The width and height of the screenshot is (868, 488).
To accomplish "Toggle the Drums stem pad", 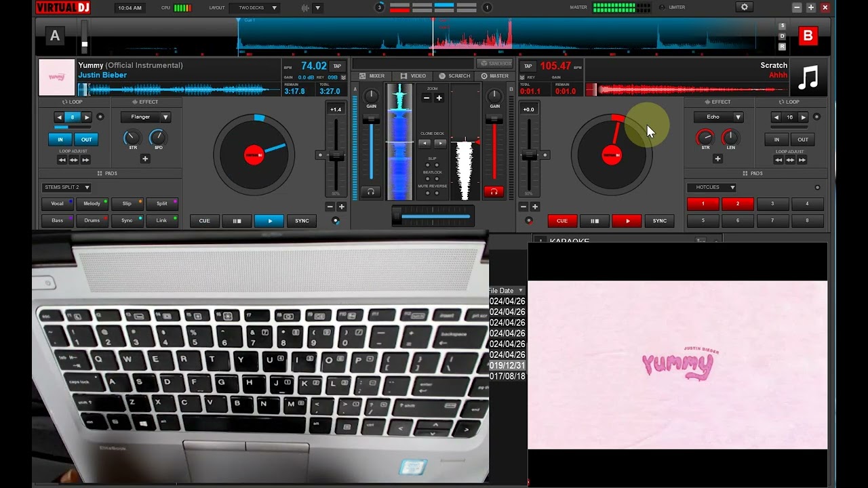I will (x=92, y=220).
